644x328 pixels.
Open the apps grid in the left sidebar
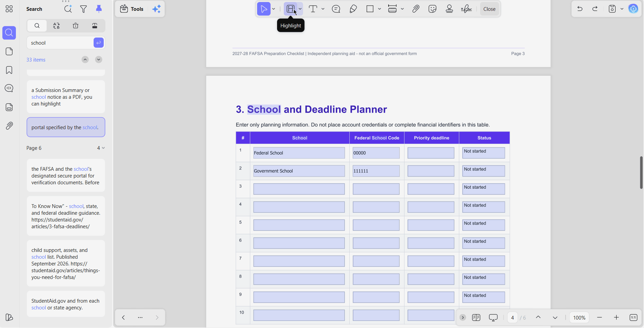[x=9, y=9]
